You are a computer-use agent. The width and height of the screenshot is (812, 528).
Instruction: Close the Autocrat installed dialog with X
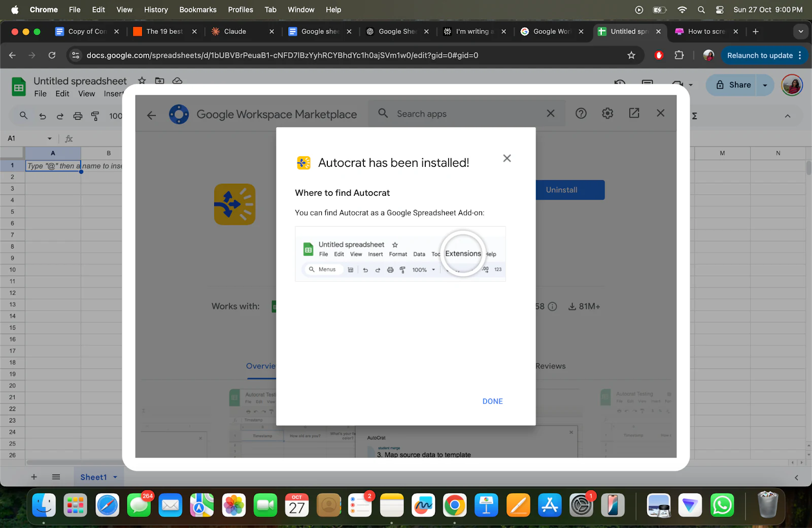tap(506, 158)
